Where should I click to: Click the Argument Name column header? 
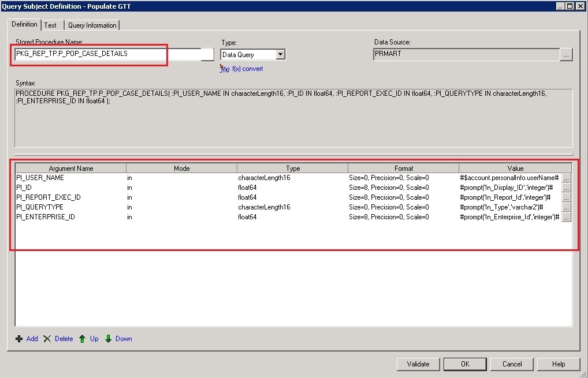click(x=71, y=168)
